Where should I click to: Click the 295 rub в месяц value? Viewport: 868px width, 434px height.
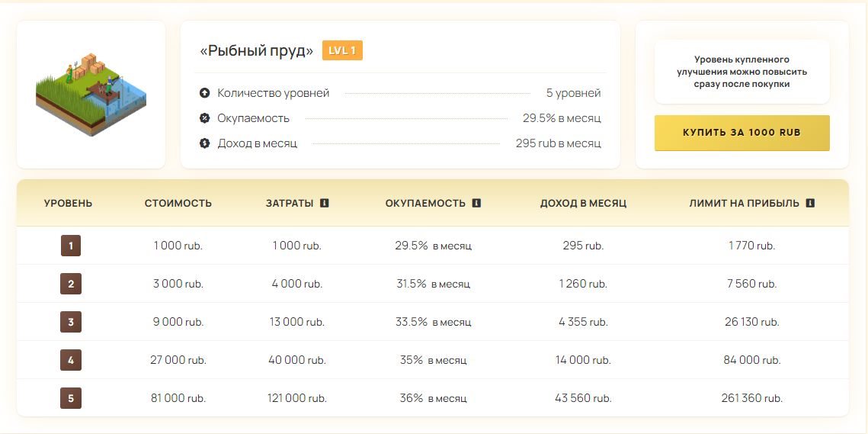pos(559,143)
